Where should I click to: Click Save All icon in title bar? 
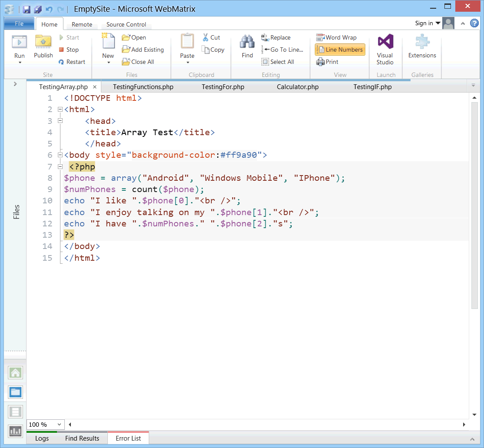[38, 9]
